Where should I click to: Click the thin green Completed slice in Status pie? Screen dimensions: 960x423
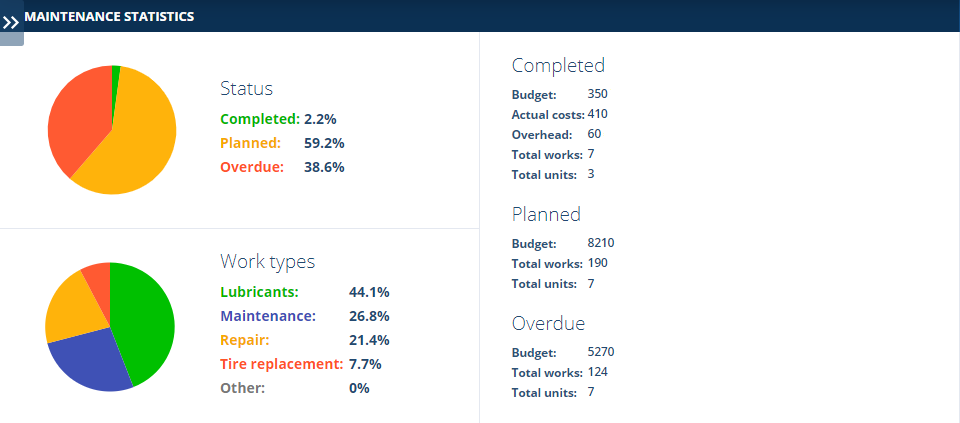116,80
